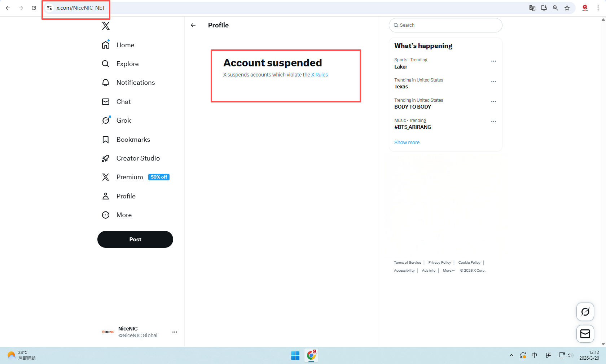The height and width of the screenshot is (364, 606).
Task: Open floating messages envelope button
Action: click(585, 334)
